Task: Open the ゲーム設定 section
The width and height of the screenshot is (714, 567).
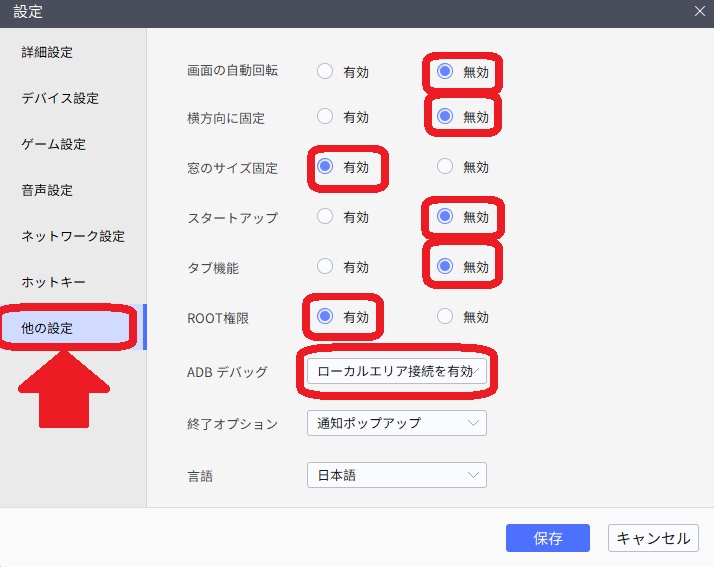Action: coord(54,144)
